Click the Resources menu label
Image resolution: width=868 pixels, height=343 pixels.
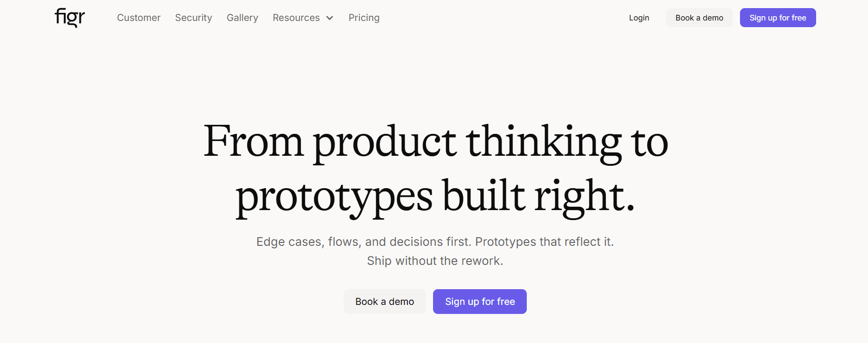(x=296, y=18)
